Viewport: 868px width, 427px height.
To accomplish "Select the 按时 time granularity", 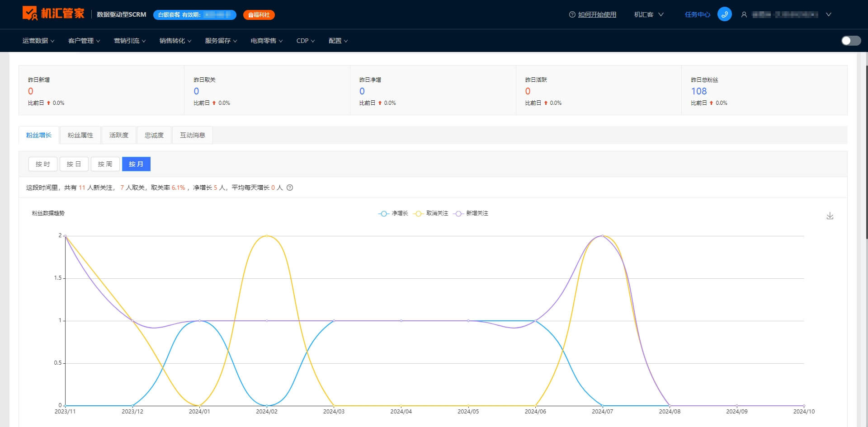I will point(43,164).
